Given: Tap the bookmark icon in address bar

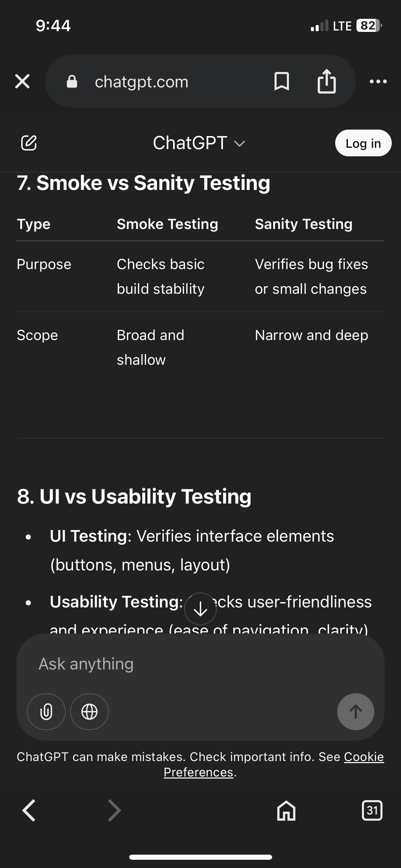Looking at the screenshot, I should pos(282,82).
